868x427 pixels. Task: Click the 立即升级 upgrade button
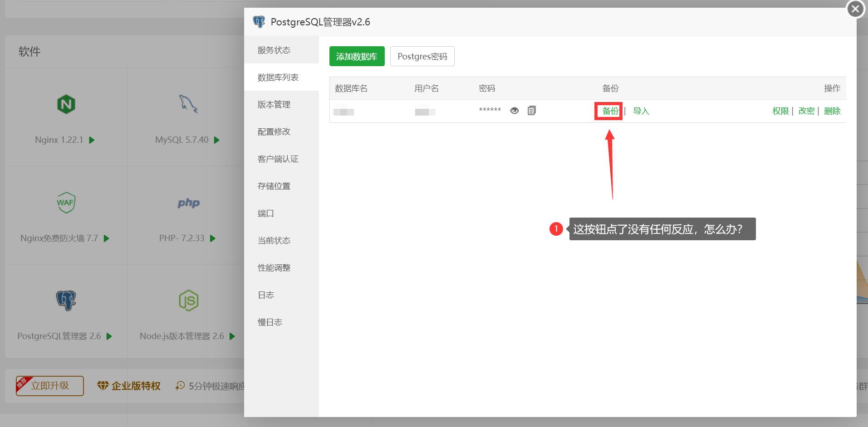50,386
